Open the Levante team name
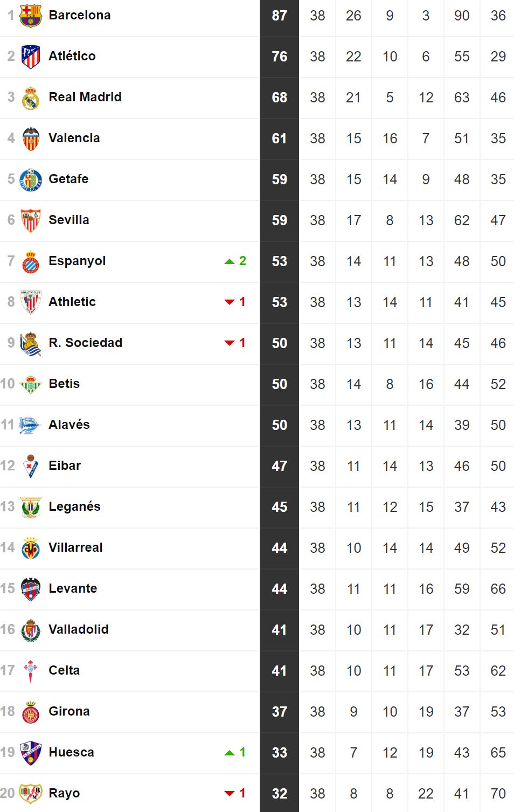 coord(73,588)
